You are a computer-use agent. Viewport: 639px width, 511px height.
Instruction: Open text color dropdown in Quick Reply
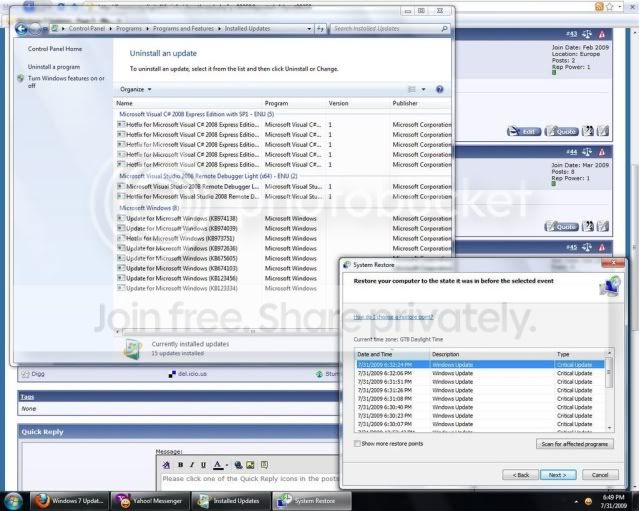coord(227,465)
